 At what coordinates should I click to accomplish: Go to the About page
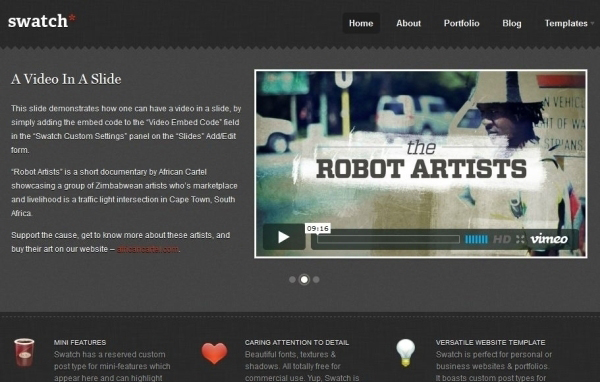(x=408, y=23)
